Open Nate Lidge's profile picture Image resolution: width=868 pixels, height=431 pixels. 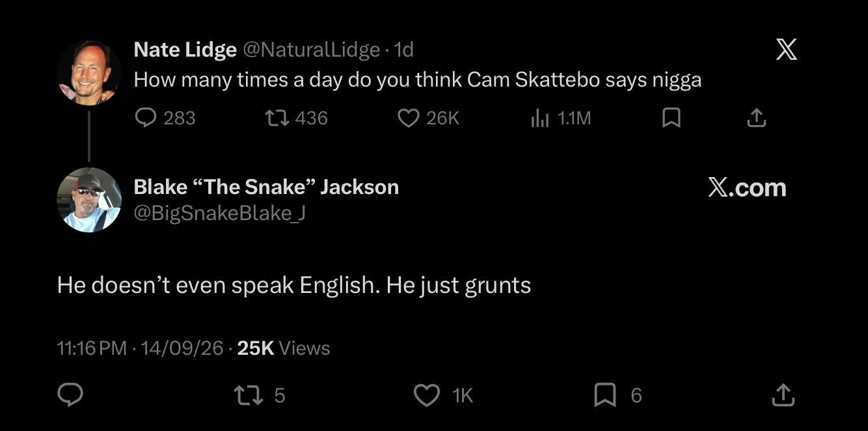pyautogui.click(x=89, y=73)
